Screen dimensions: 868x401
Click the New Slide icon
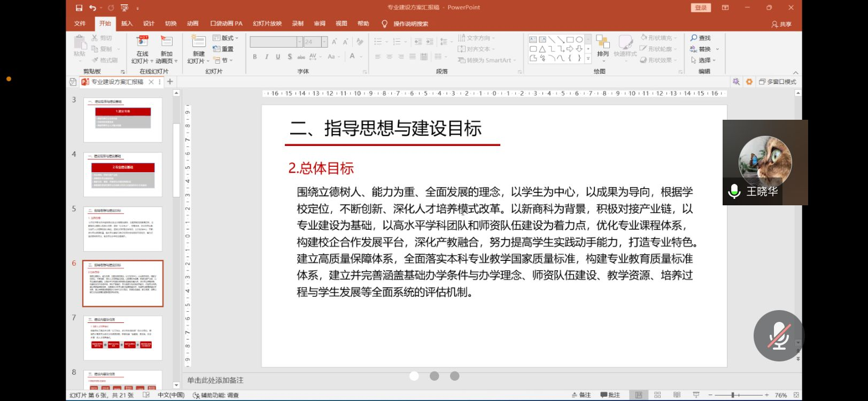pyautogui.click(x=198, y=42)
